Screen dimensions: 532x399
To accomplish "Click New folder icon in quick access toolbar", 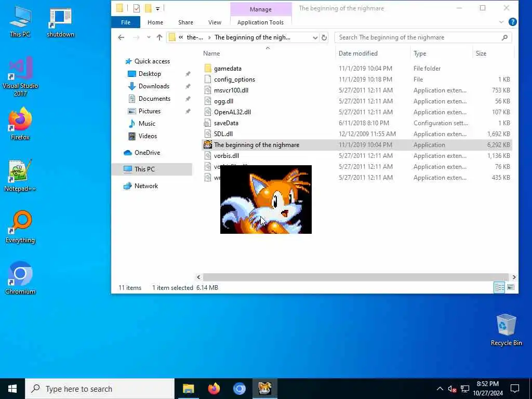I will point(148,8).
